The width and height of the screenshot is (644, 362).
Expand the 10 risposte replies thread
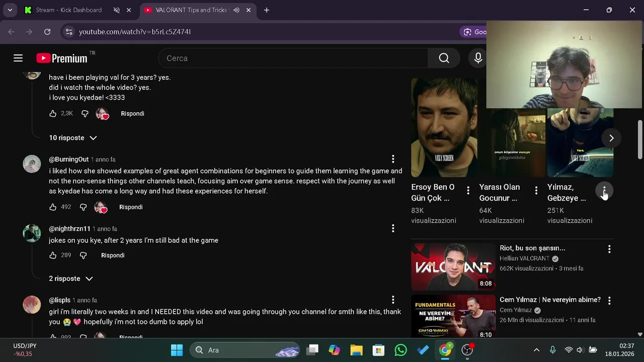point(73,138)
